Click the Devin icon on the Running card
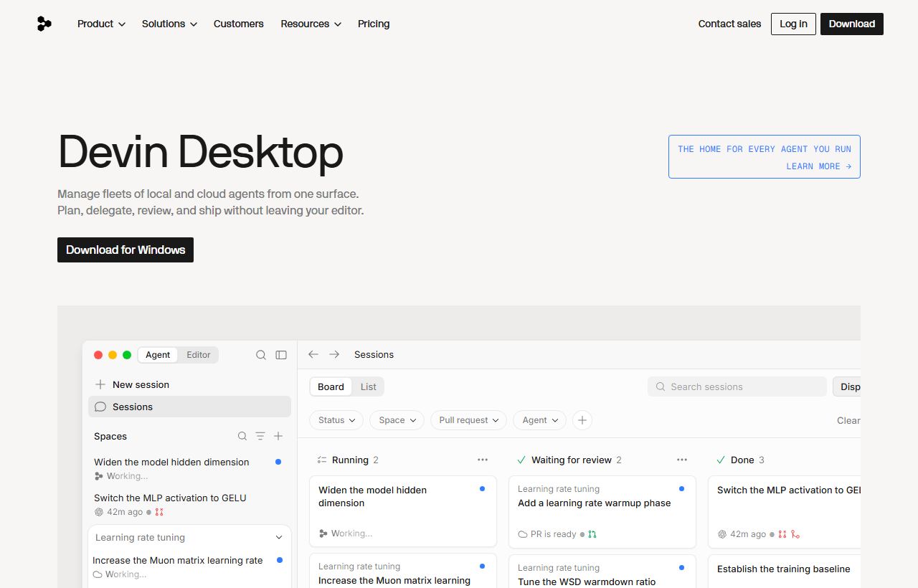The width and height of the screenshot is (918, 588). click(323, 534)
